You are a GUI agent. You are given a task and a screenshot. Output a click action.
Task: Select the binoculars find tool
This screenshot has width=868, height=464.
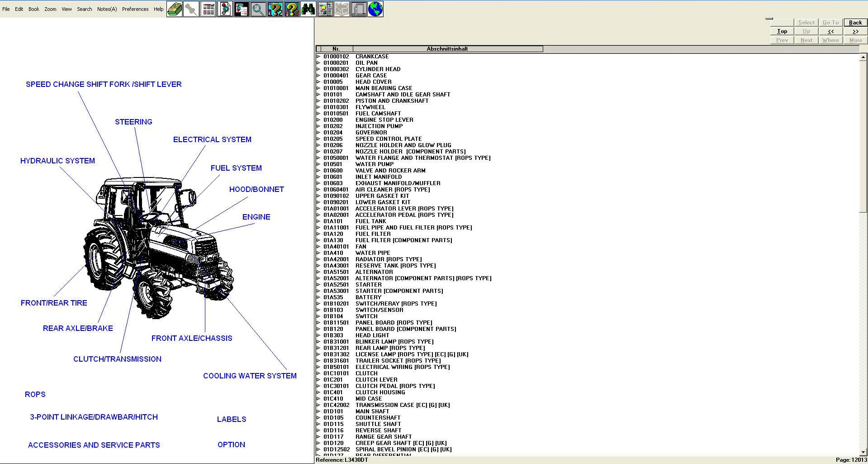tap(308, 9)
